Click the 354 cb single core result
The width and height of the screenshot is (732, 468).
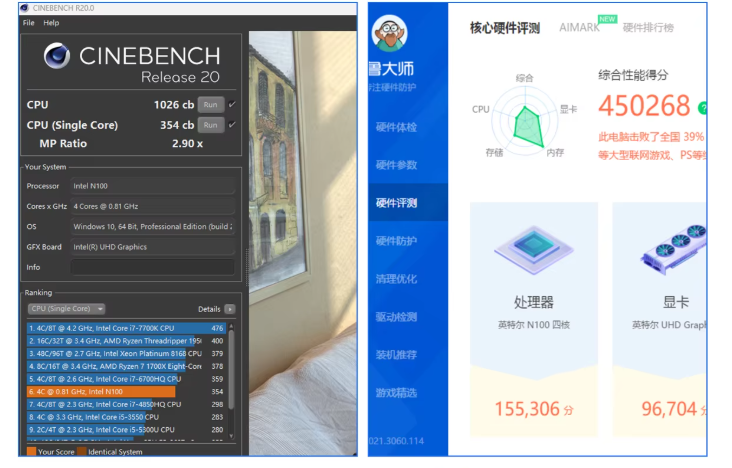[x=177, y=125]
